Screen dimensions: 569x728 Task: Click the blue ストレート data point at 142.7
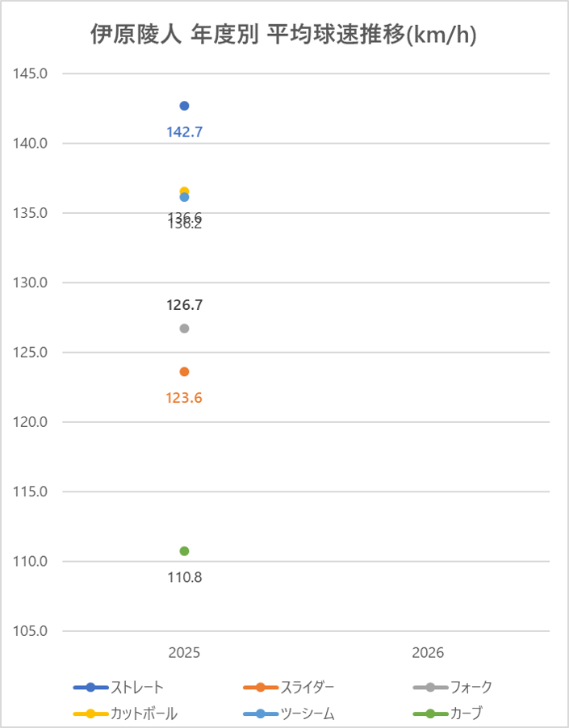pyautogui.click(x=184, y=106)
